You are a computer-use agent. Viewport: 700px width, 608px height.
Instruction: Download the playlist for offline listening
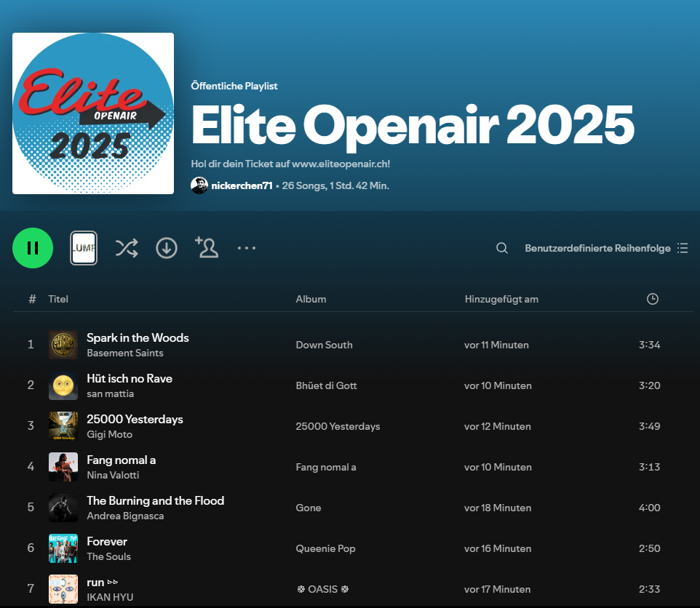click(x=167, y=248)
